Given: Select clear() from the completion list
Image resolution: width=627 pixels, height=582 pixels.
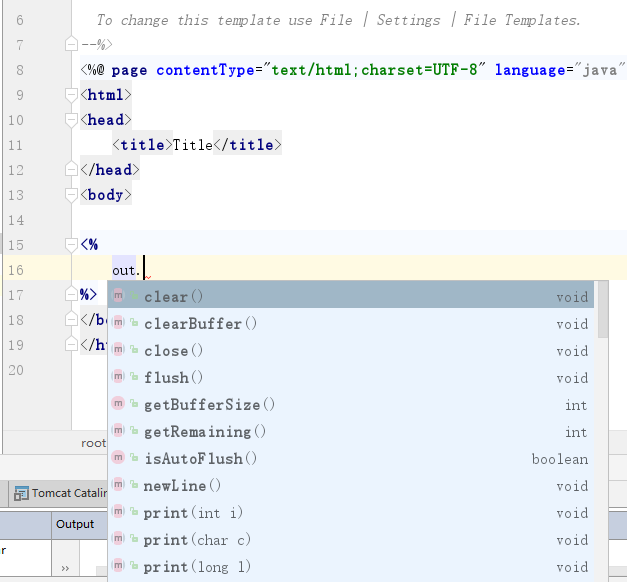Looking at the screenshot, I should pyautogui.click(x=351, y=296).
